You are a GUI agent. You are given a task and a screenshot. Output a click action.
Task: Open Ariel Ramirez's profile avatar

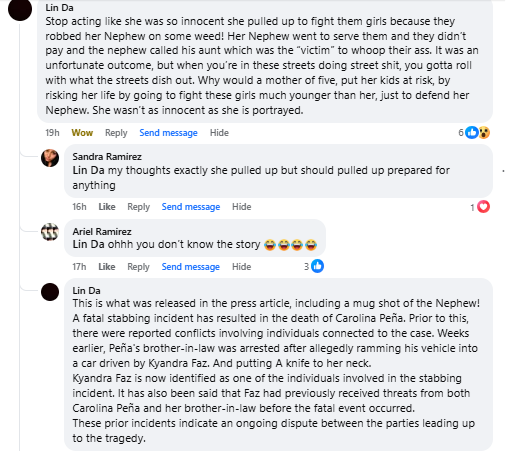coord(50,232)
